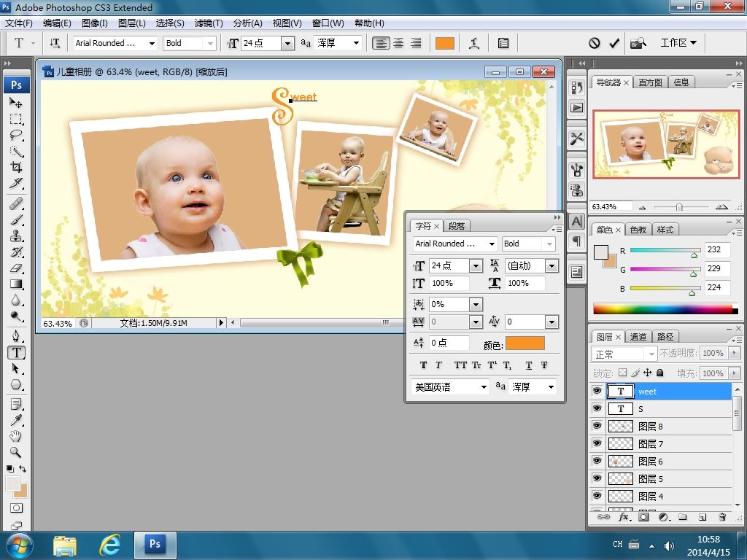Viewport: 747px width, 560px height.
Task: Toggle visibility of 图层 8 layer
Action: click(597, 426)
